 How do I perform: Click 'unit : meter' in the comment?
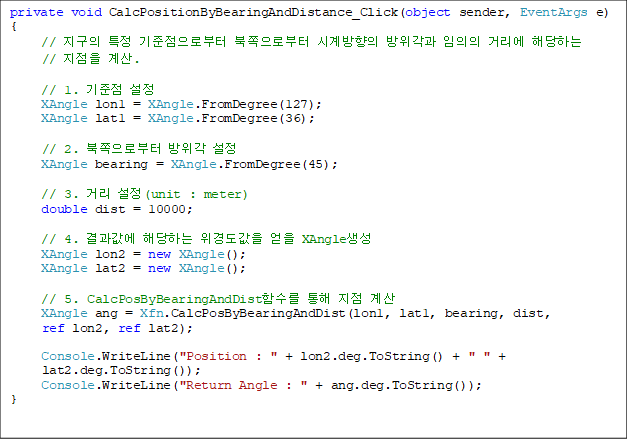coord(197,194)
